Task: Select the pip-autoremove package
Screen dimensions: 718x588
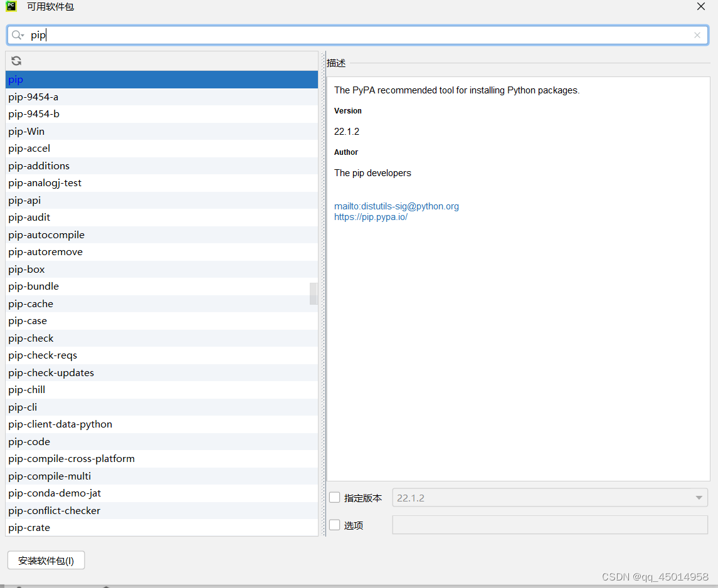Action: 162,252
